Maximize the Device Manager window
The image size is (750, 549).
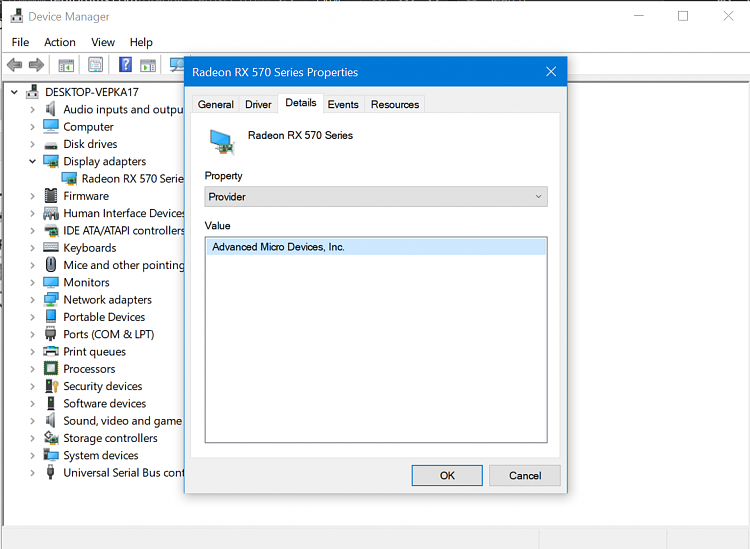coord(683,16)
